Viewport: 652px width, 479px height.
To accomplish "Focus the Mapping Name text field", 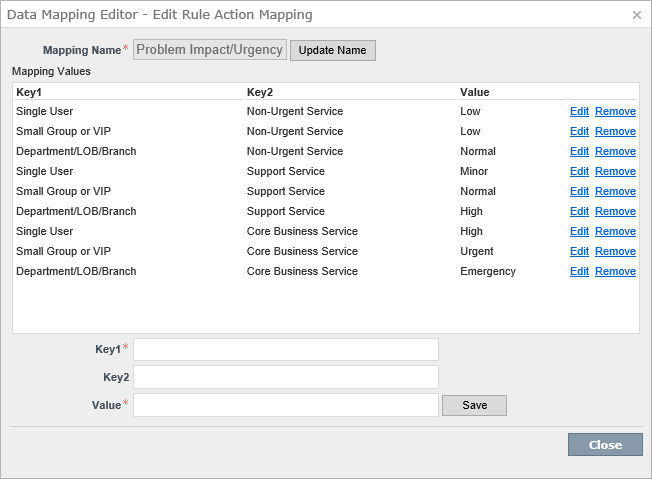I will [x=210, y=49].
